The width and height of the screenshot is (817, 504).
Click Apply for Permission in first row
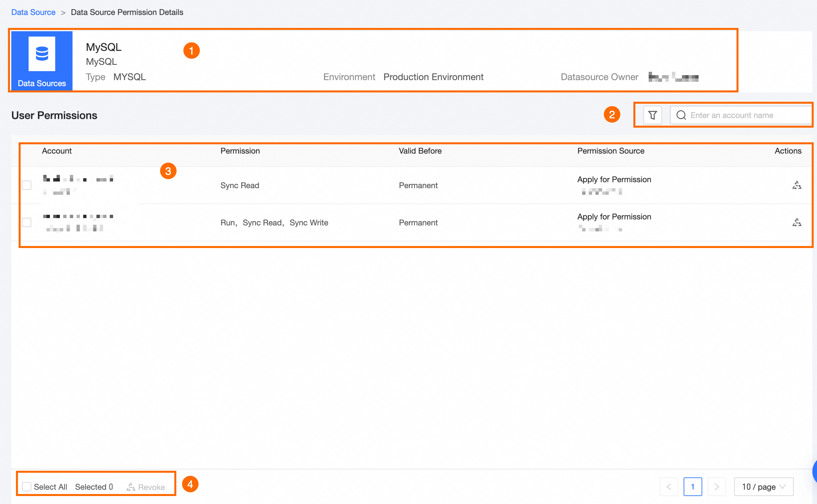click(614, 180)
